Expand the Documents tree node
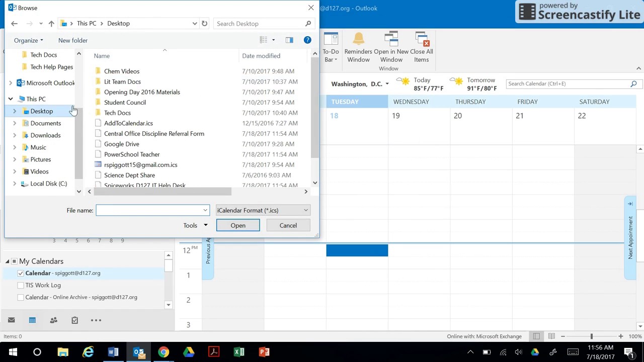This screenshot has width=644, height=362. (15, 123)
